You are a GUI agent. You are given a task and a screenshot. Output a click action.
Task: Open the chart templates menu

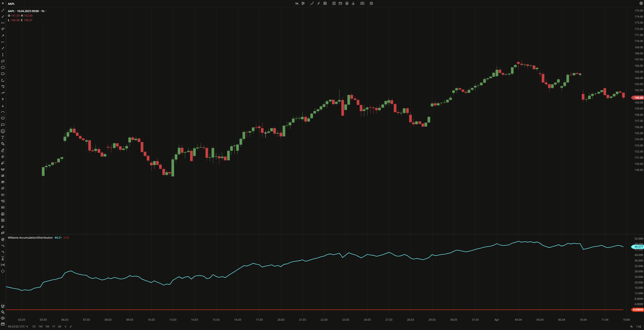click(325, 4)
